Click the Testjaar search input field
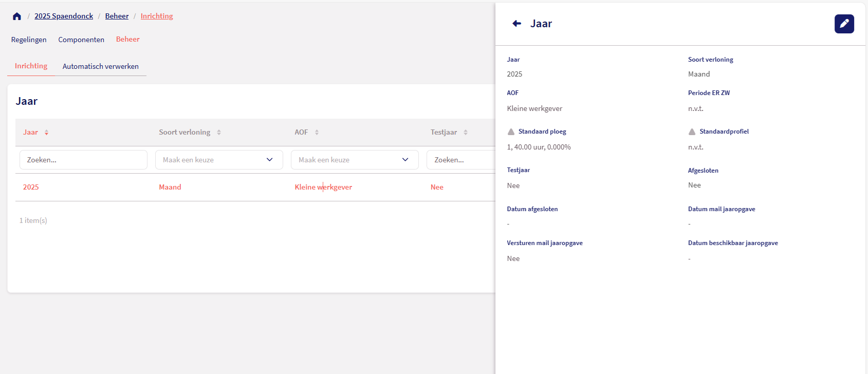Screen dimensions: 868x374 (460, 160)
